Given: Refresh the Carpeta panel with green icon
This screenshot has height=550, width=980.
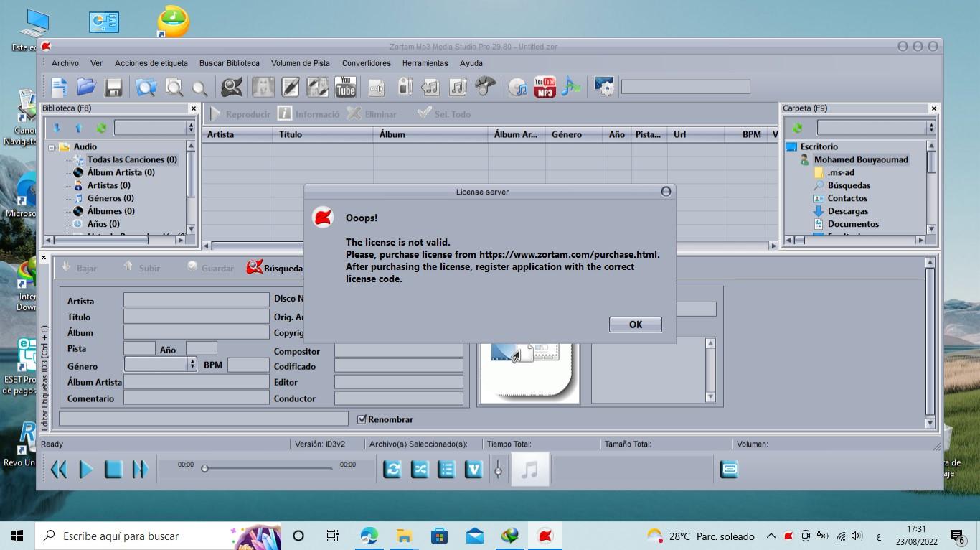Looking at the screenshot, I should pos(797,128).
